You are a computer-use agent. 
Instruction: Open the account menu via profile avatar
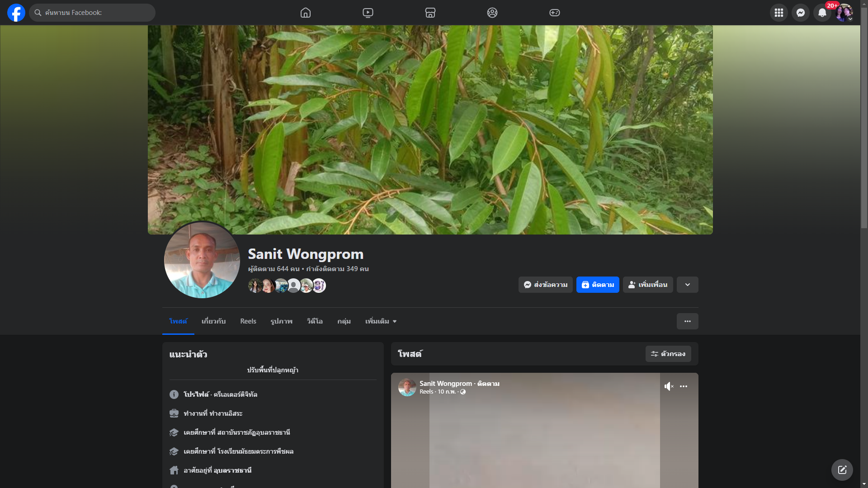(844, 13)
